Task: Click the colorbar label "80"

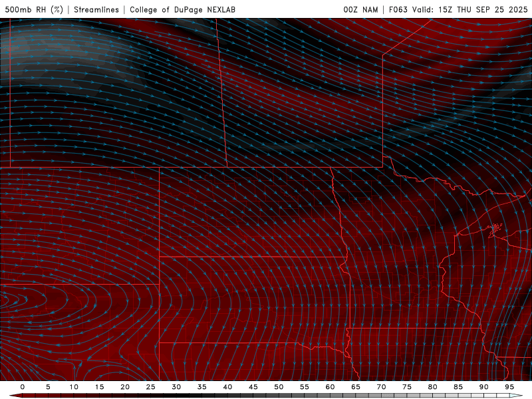Action: 432,387
